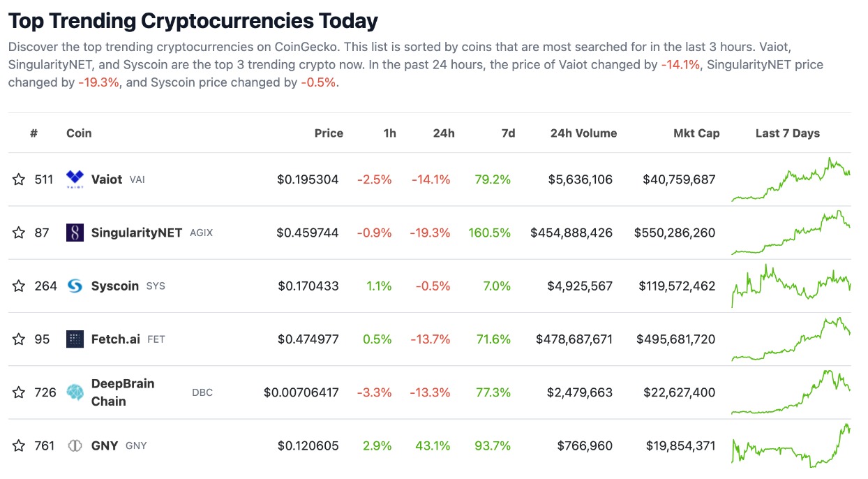Sort by the 24h Volume header
868x479 pixels.
tap(583, 133)
